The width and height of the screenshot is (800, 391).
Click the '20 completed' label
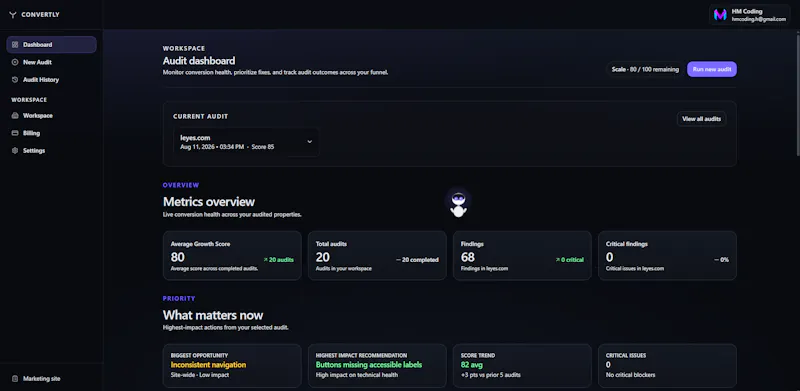(420, 260)
